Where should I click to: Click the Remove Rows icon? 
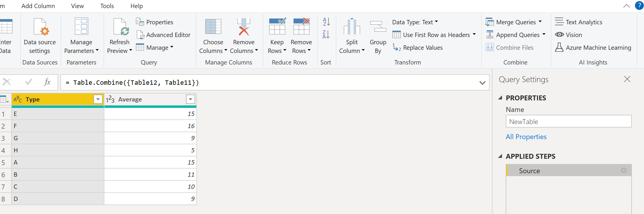point(302,26)
